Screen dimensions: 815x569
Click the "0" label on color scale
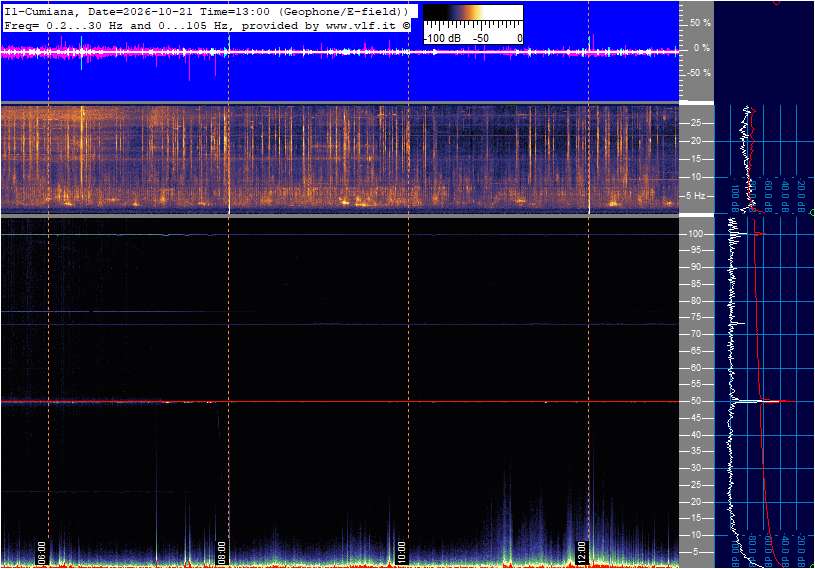(519, 38)
